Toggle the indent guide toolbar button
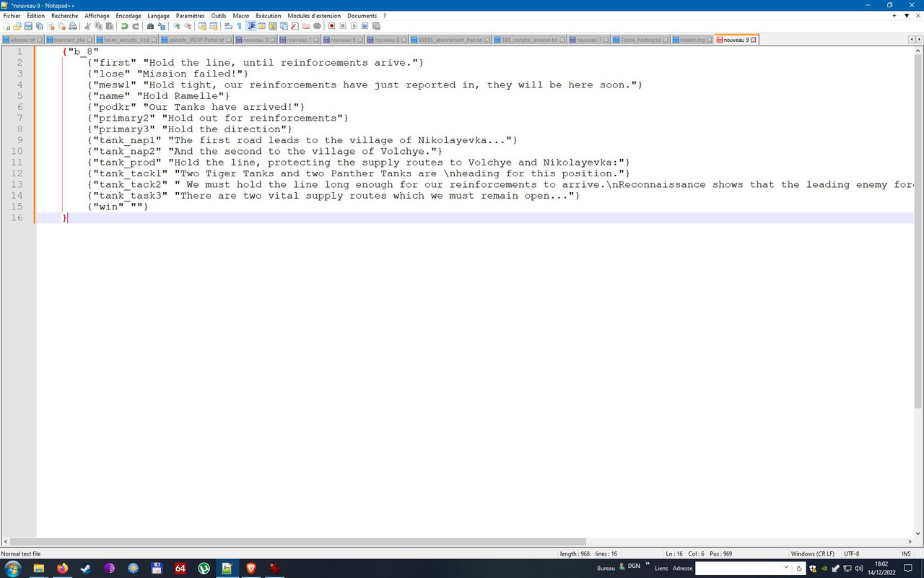 [x=251, y=26]
